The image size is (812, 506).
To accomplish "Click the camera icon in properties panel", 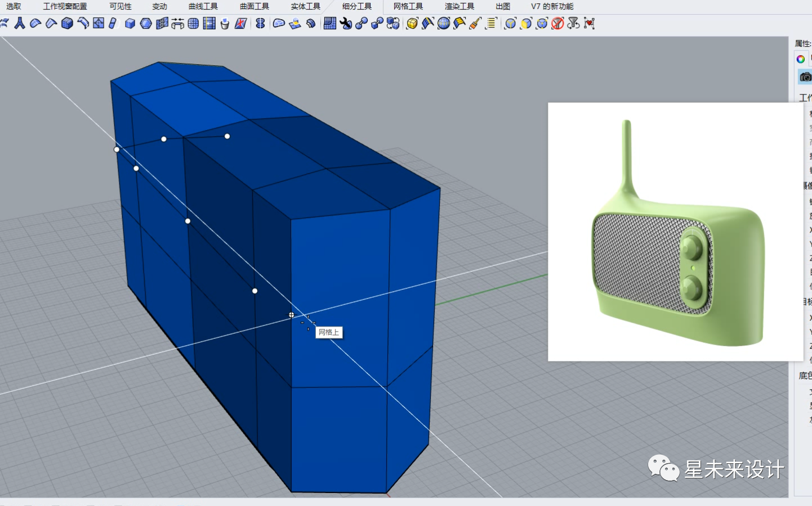I will click(x=805, y=77).
